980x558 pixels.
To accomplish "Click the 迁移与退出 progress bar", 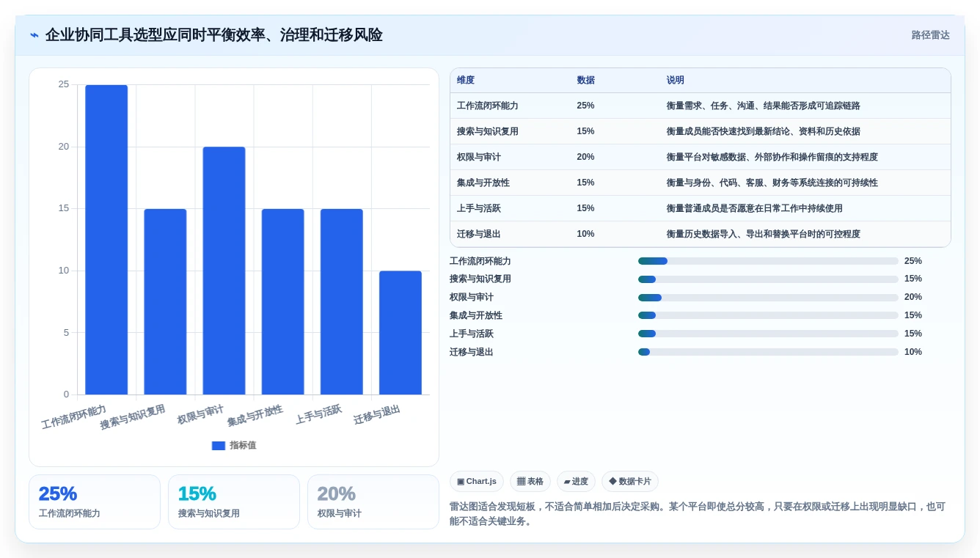I will click(768, 352).
